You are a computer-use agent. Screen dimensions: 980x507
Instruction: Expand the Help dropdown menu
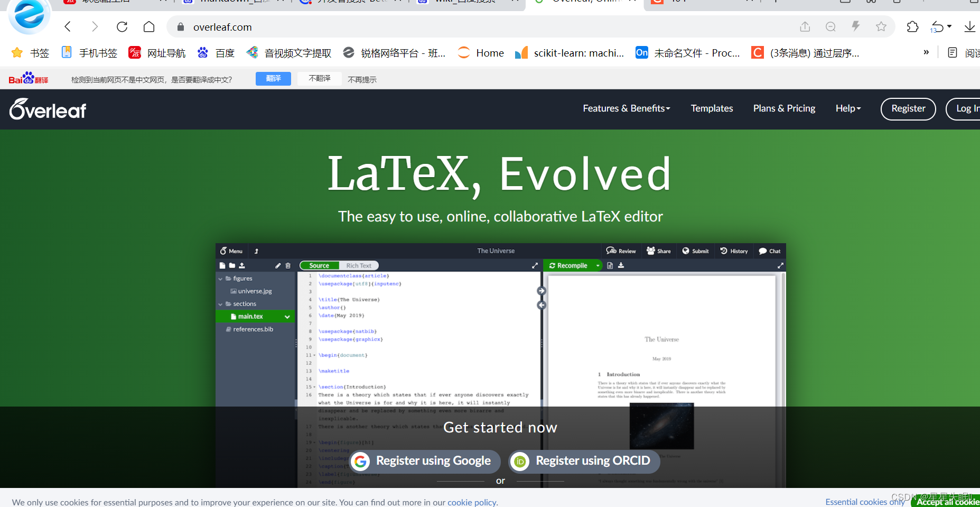(x=848, y=108)
